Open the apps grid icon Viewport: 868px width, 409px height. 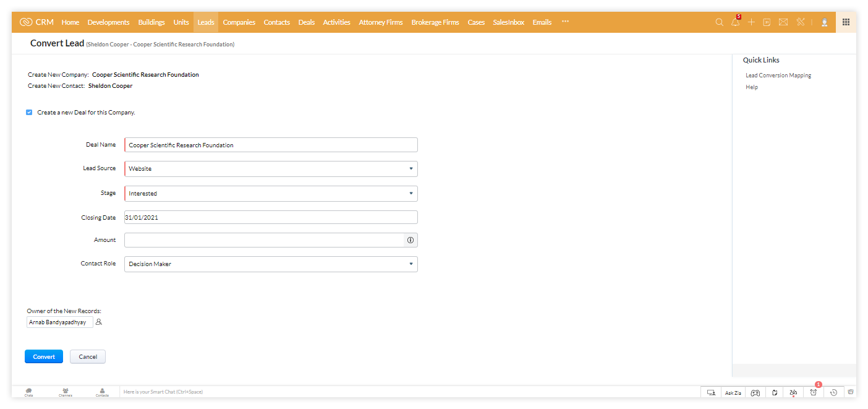pos(846,22)
